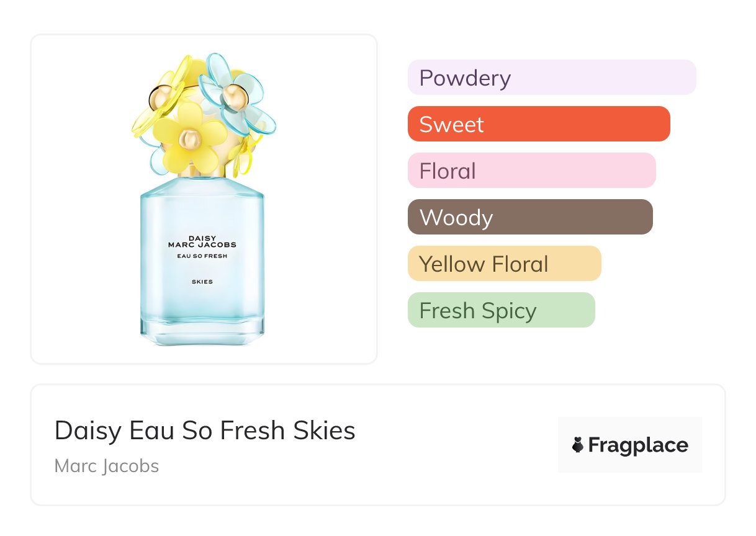Screen dimensions: 756x536
Task: Select the Sweet accord bar
Action: pyautogui.click(x=538, y=124)
